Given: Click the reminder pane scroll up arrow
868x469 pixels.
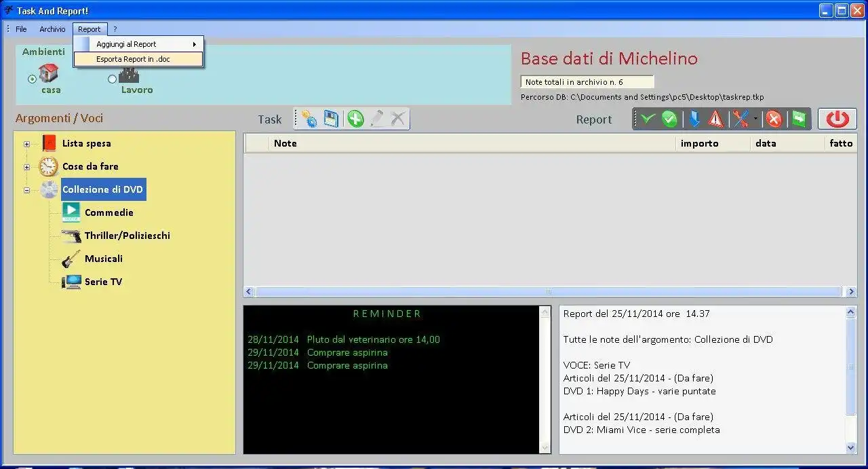Looking at the screenshot, I should (545, 312).
